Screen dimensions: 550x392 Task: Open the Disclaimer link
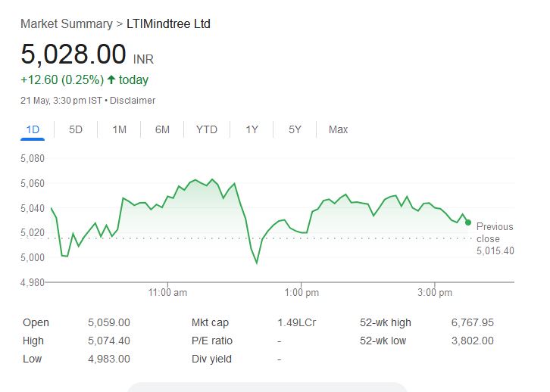coord(133,101)
